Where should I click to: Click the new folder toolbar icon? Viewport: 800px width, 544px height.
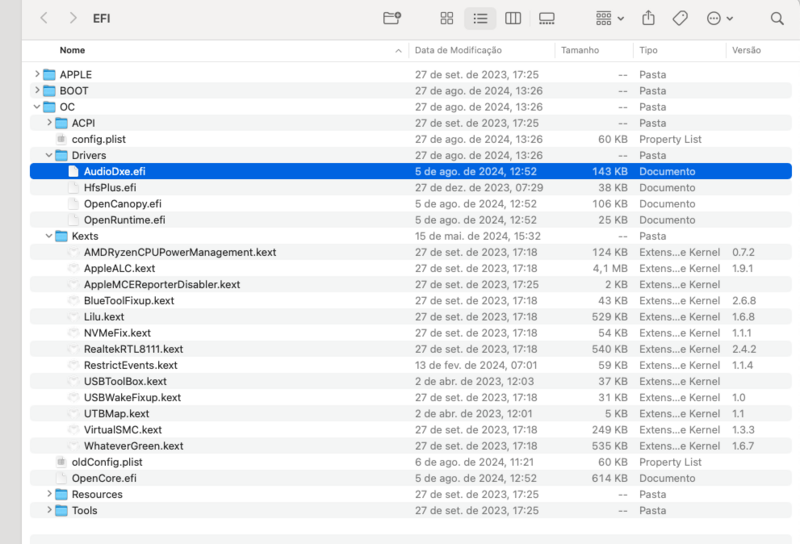tap(392, 18)
